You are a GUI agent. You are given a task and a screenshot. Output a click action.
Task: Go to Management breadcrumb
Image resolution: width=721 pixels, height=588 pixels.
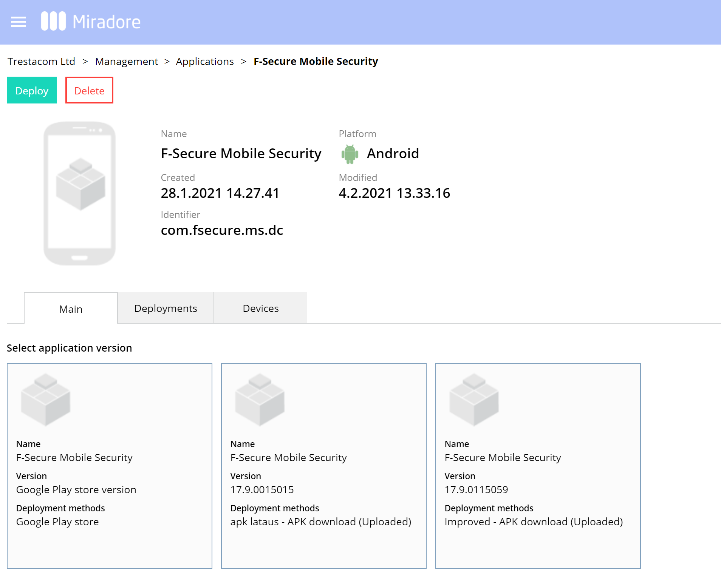(127, 61)
